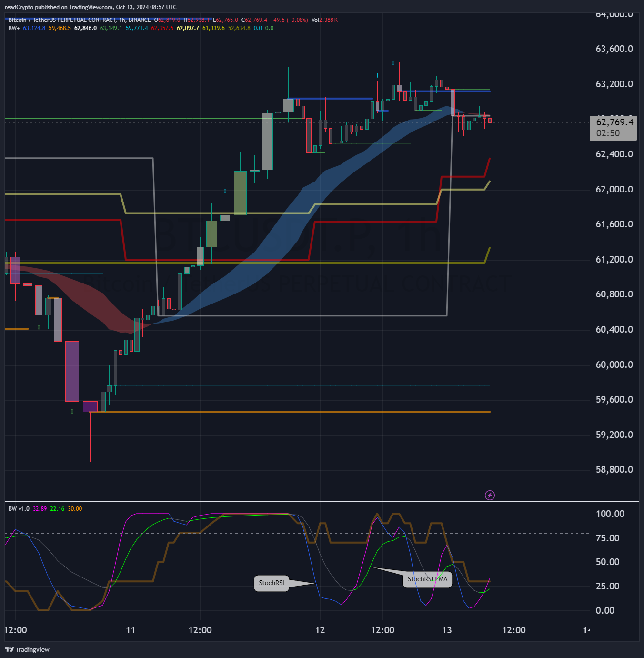Image resolution: width=644 pixels, height=658 pixels.
Task: Click the 62,400.0 price axis label
Action: coord(614,154)
